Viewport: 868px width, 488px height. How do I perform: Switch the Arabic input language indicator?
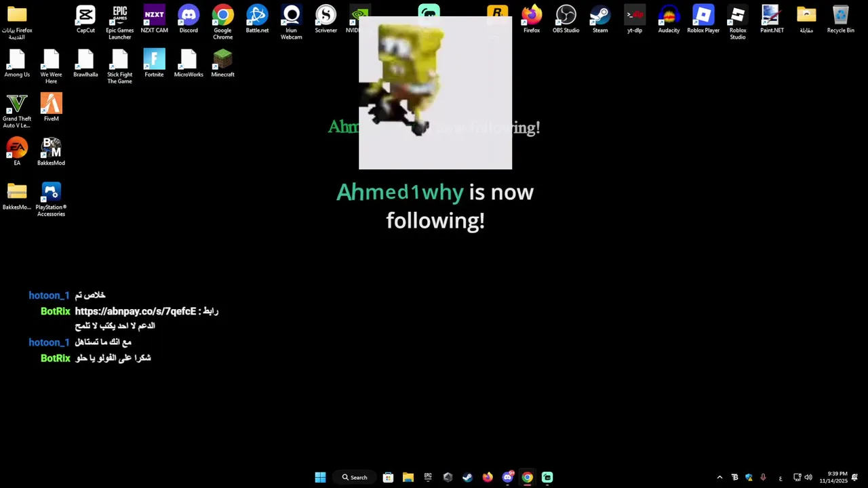781,477
